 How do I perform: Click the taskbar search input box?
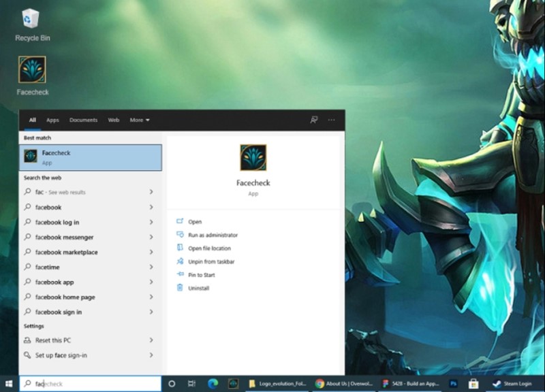click(95, 384)
